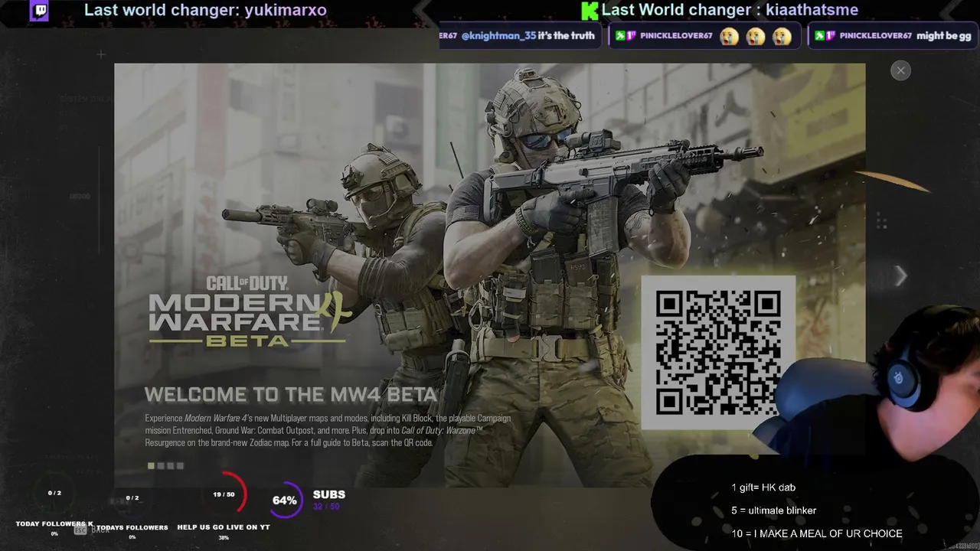
Task: Click the Twitch logo icon
Action: point(39,11)
